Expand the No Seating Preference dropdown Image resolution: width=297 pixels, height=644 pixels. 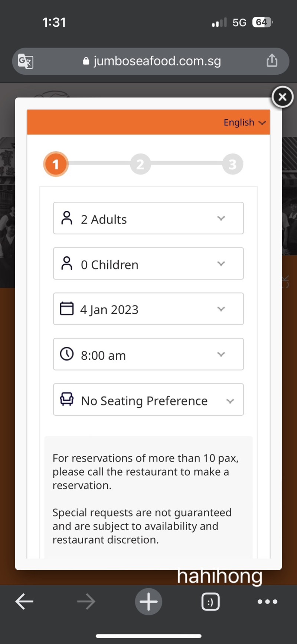point(148,399)
